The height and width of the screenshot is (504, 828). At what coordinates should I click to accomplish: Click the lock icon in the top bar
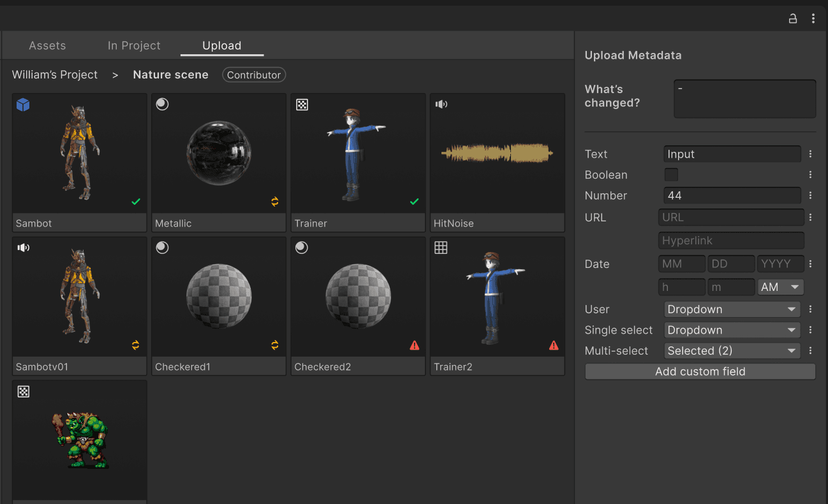tap(793, 19)
